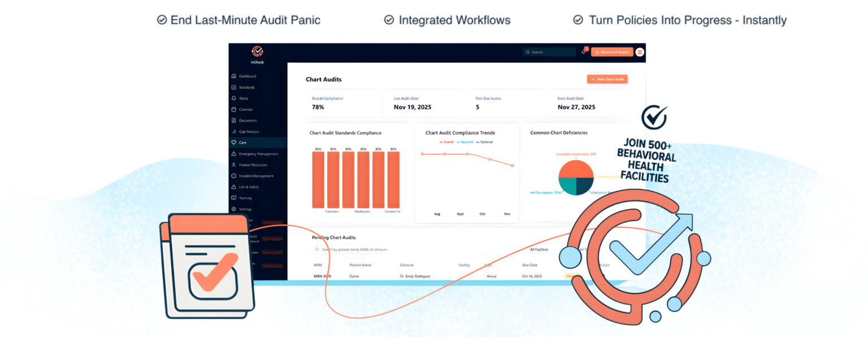Image resolution: width=868 pixels, height=337 pixels.
Task: Open the Standards sidebar item
Action: 243,88
